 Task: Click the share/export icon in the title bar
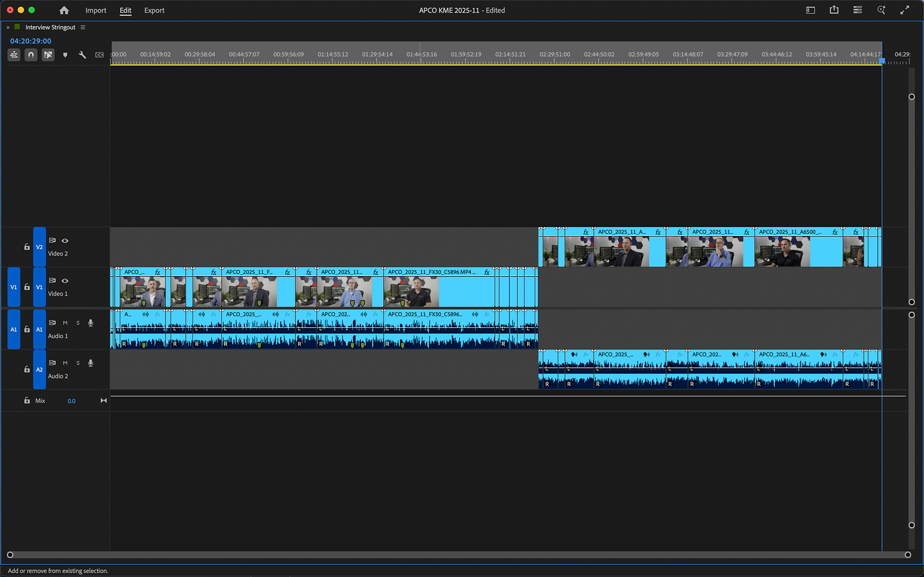point(834,10)
